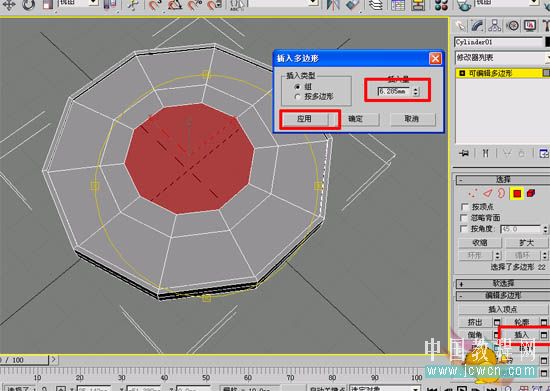This screenshot has width=550, height=391.
Task: Expand the 软选择 rollout
Action: [x=503, y=283]
